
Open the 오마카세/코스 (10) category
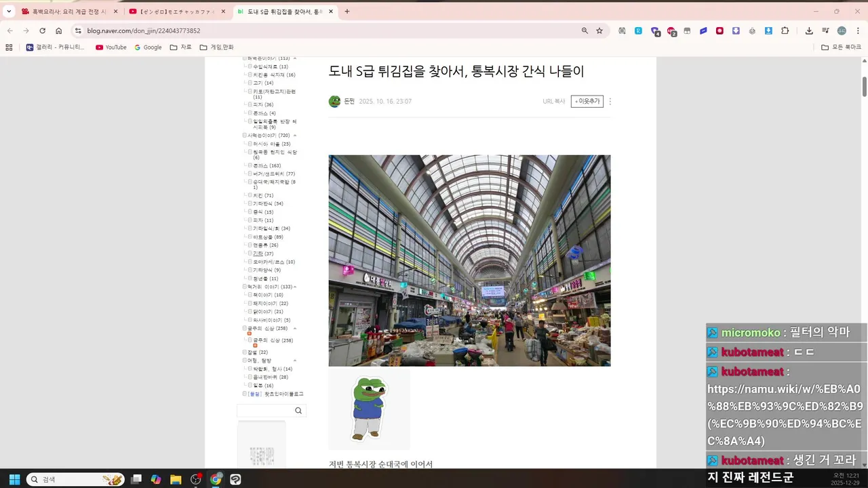point(273,262)
